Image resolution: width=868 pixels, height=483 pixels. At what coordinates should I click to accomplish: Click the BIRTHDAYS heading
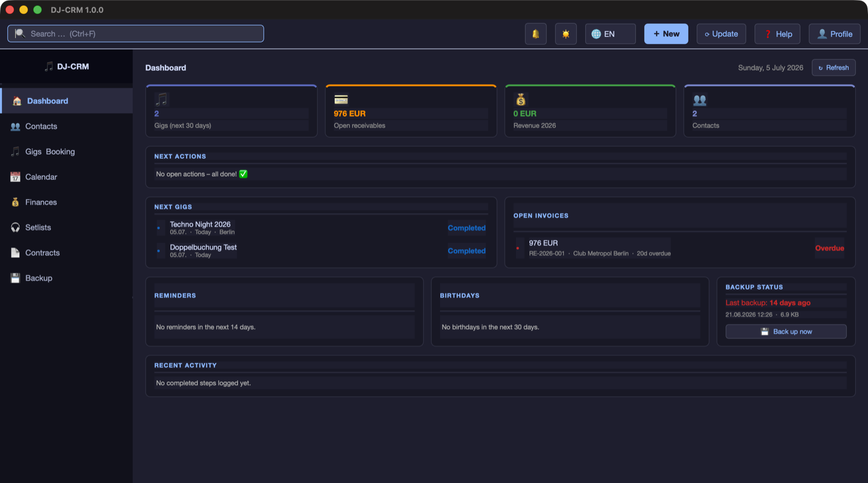click(459, 296)
